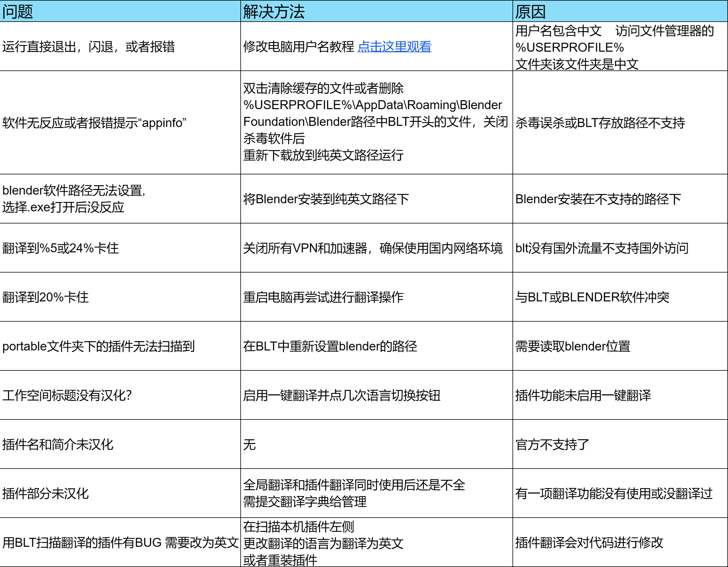Click the cell 官方不支持了

tap(620, 444)
